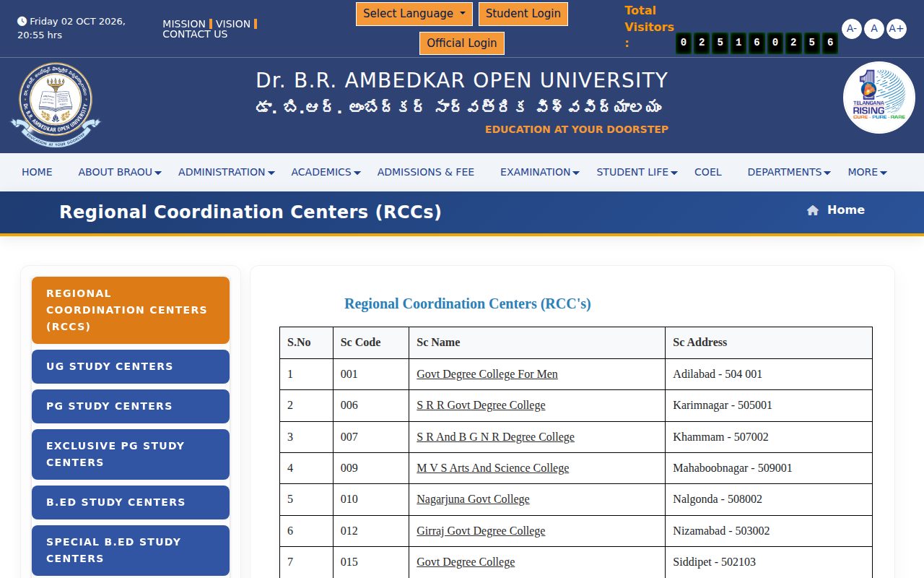924x578 pixels.
Task: Click the Sc Code column header
Action: [x=371, y=342]
